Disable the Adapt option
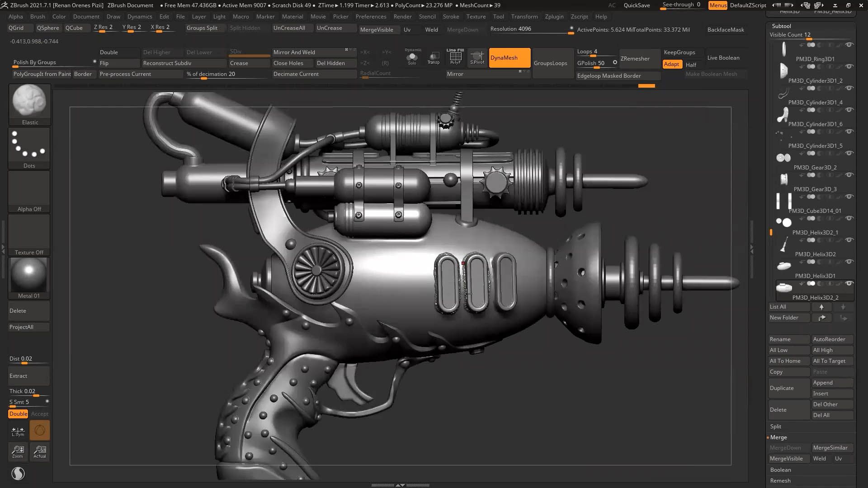 tap(671, 64)
